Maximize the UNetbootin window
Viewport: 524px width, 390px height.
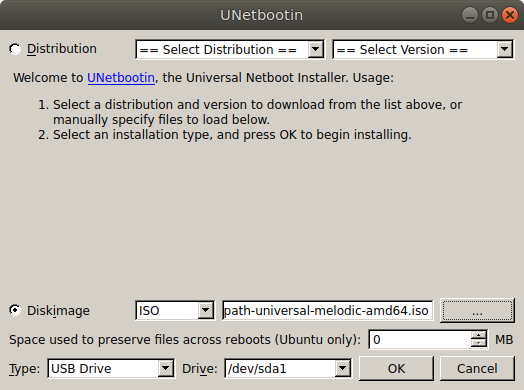pyautogui.click(x=490, y=15)
